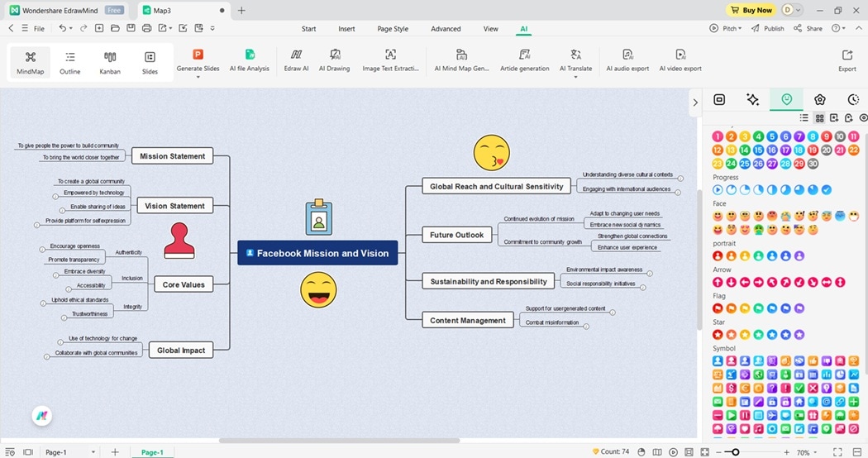Switch to MindMap view mode

coord(30,62)
